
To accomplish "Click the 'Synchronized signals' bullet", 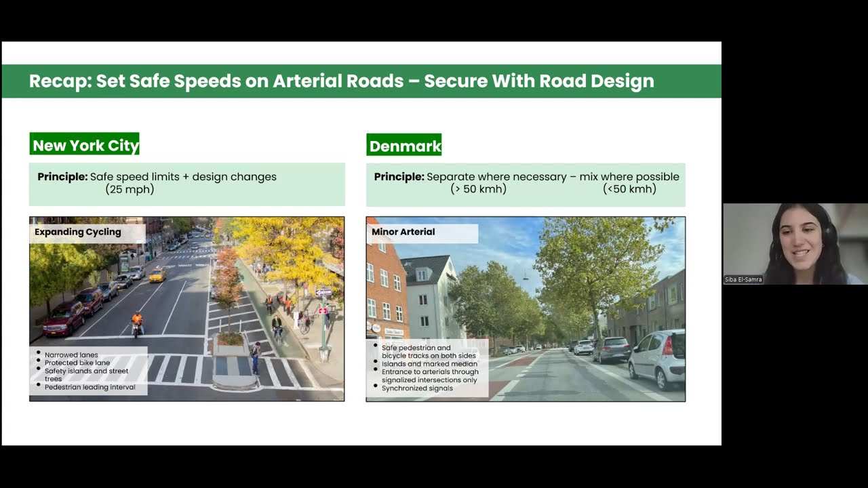I will point(417,388).
